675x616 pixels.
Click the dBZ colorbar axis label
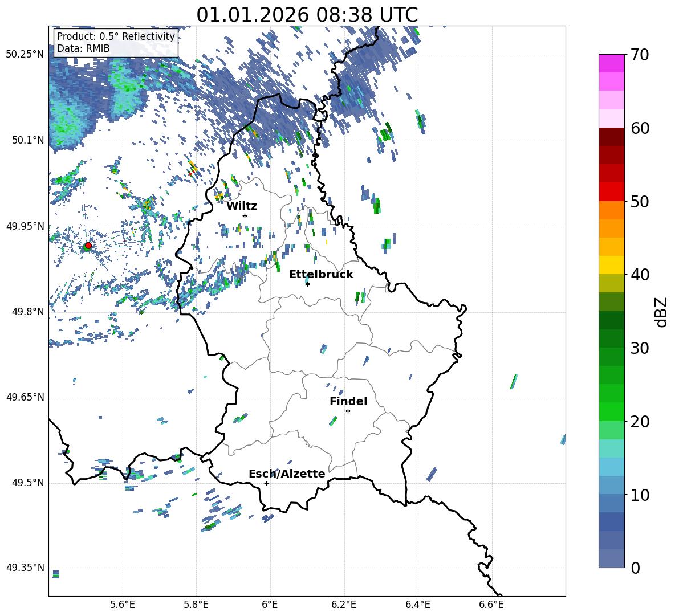pos(661,312)
